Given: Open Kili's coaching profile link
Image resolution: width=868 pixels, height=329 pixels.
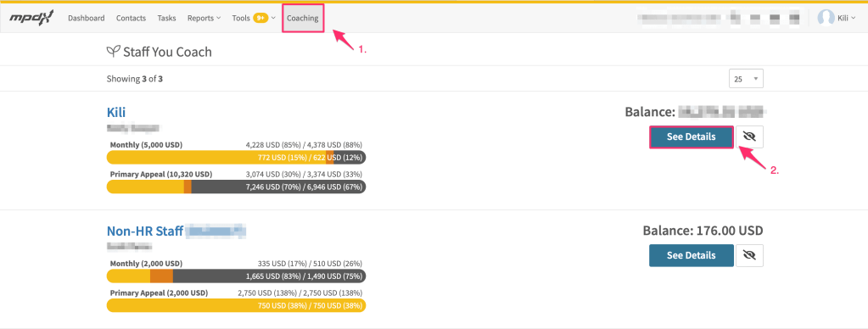Looking at the screenshot, I should tap(116, 112).
